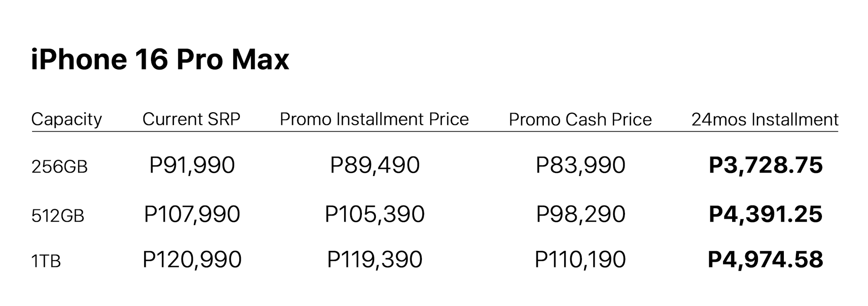Click the P105,390 promo installment price

pos(375,214)
